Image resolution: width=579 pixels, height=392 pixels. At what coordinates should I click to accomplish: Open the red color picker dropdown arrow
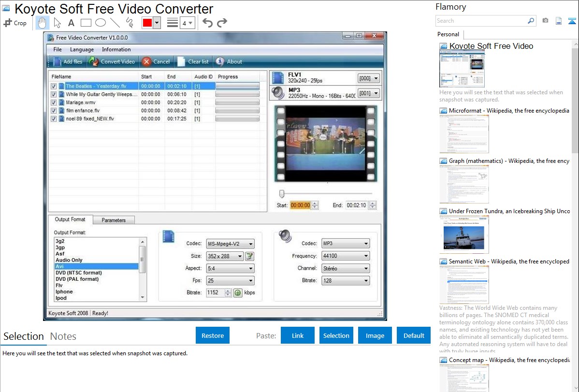click(157, 23)
